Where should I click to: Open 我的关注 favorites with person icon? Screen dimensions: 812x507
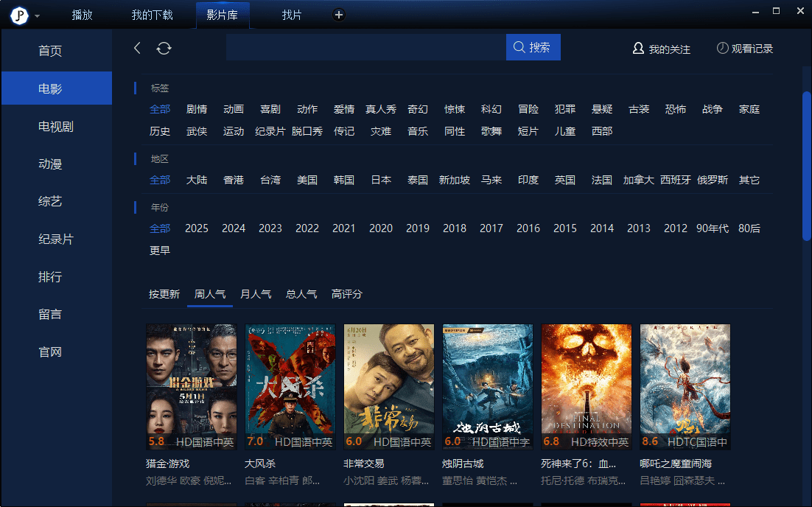point(661,49)
